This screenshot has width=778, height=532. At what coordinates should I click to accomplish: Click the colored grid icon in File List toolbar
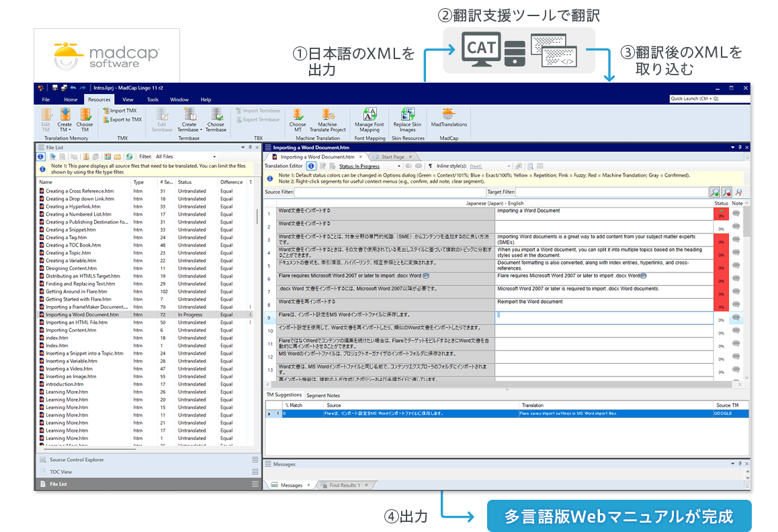107,157
